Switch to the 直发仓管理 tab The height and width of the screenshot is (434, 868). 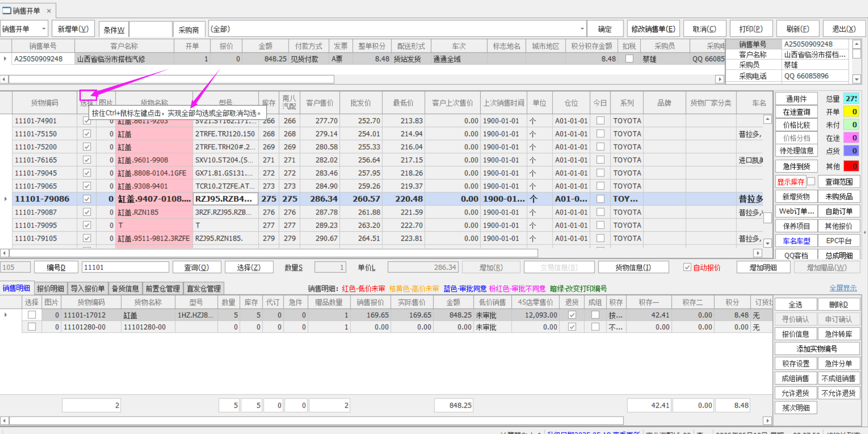[204, 289]
